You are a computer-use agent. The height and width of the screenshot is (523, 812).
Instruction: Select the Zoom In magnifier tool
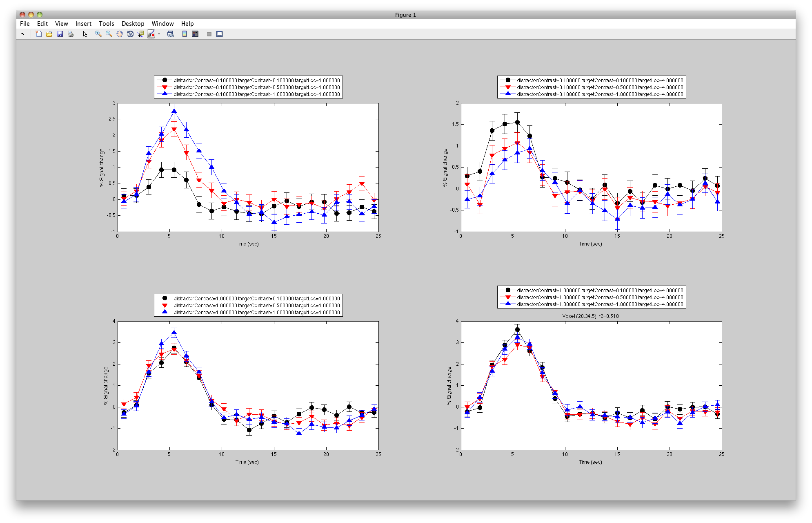click(98, 34)
